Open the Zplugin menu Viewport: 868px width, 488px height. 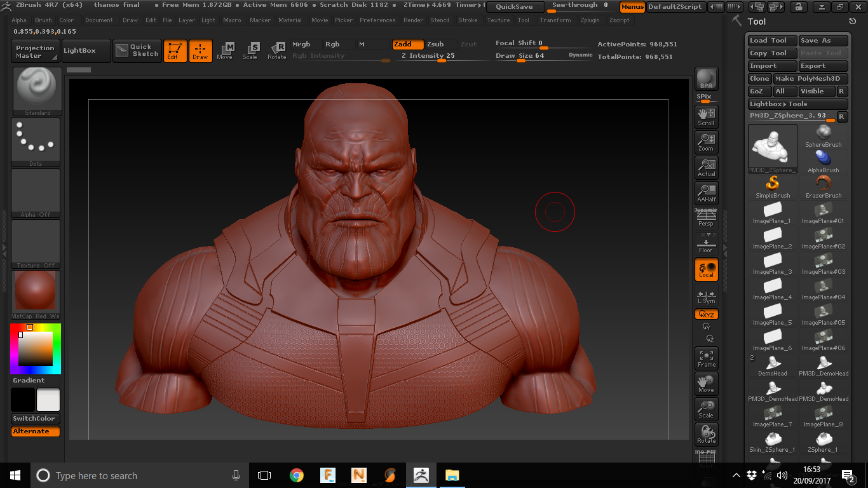click(x=590, y=20)
